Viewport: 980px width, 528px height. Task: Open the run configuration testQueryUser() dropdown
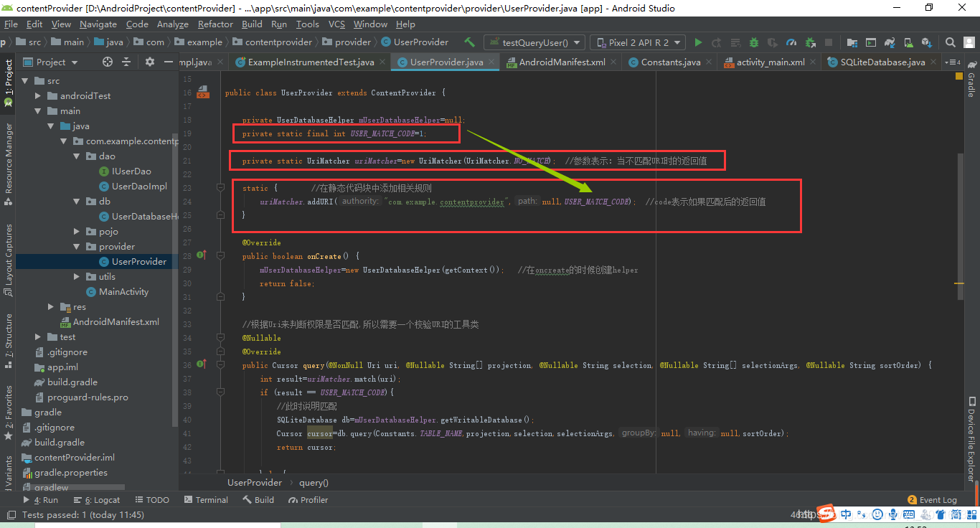coord(534,43)
